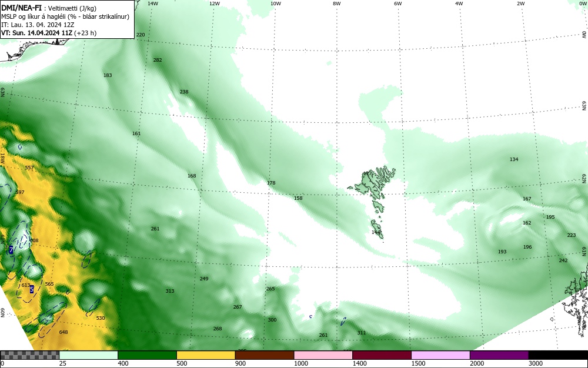
Task: Select the pink 1000–1400 legend swatch
Action: (x=323, y=355)
